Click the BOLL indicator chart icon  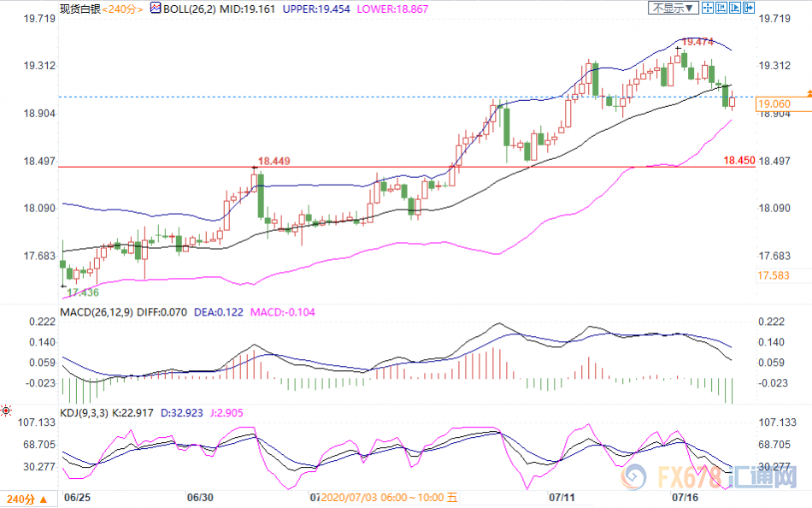pos(156,8)
